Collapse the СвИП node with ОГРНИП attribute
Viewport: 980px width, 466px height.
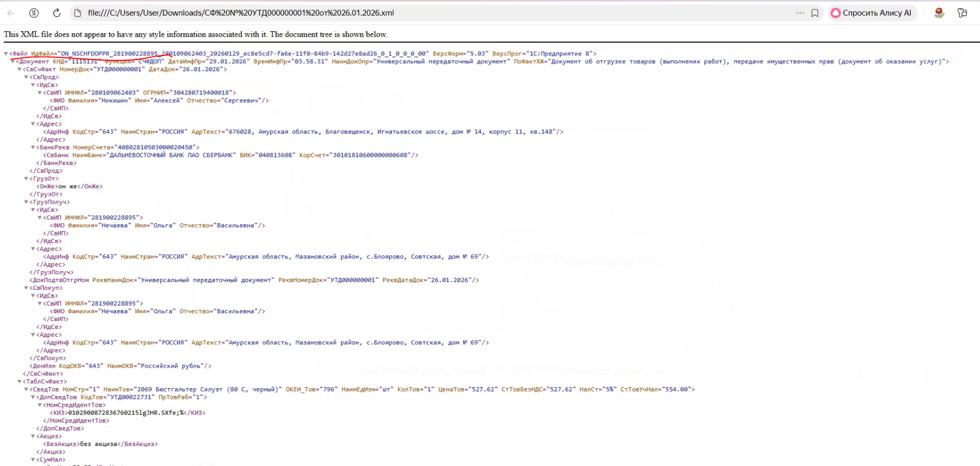click(39, 93)
